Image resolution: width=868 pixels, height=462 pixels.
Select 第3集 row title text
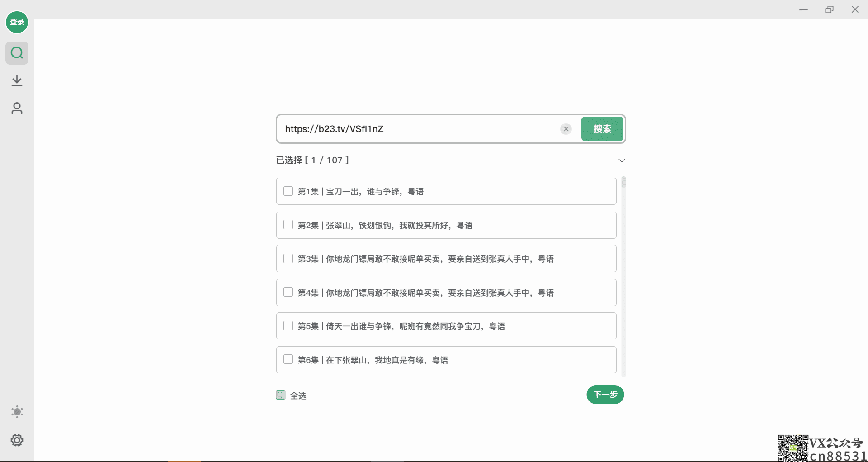pos(425,259)
